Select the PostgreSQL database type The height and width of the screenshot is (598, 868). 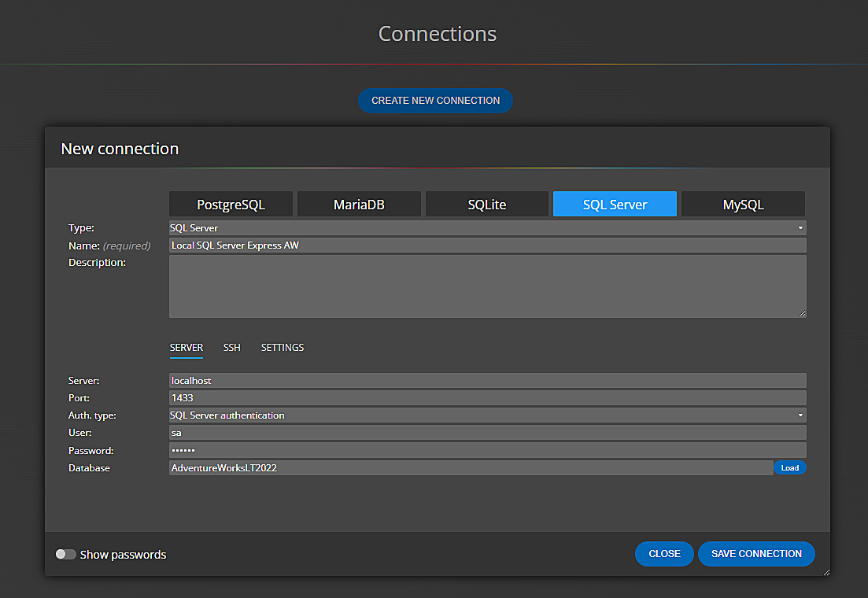coord(230,203)
